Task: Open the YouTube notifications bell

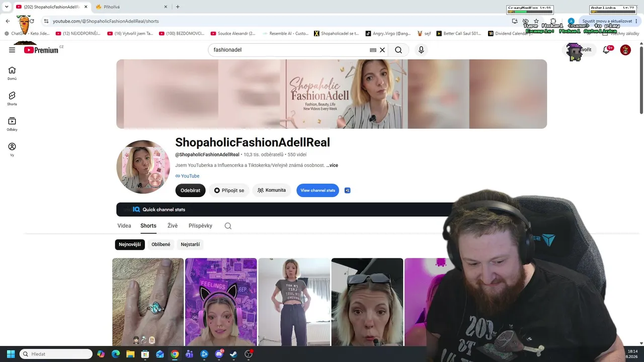Action: [x=606, y=50]
